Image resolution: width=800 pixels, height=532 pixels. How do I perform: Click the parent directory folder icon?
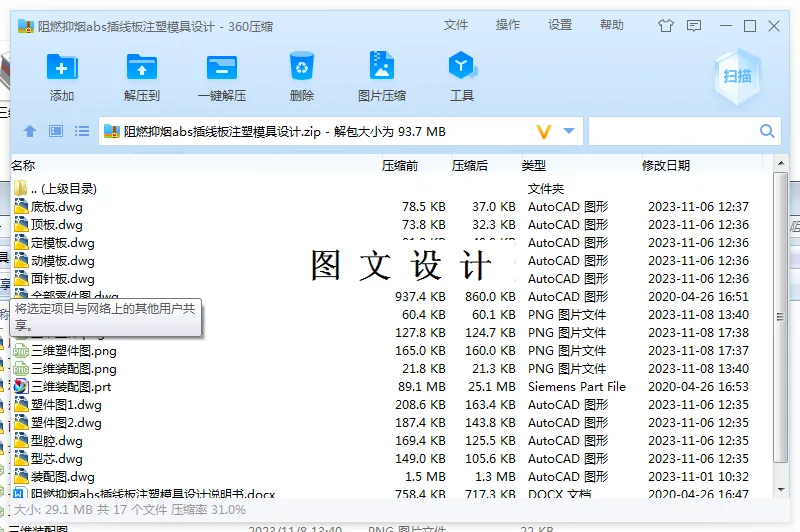tap(21, 188)
